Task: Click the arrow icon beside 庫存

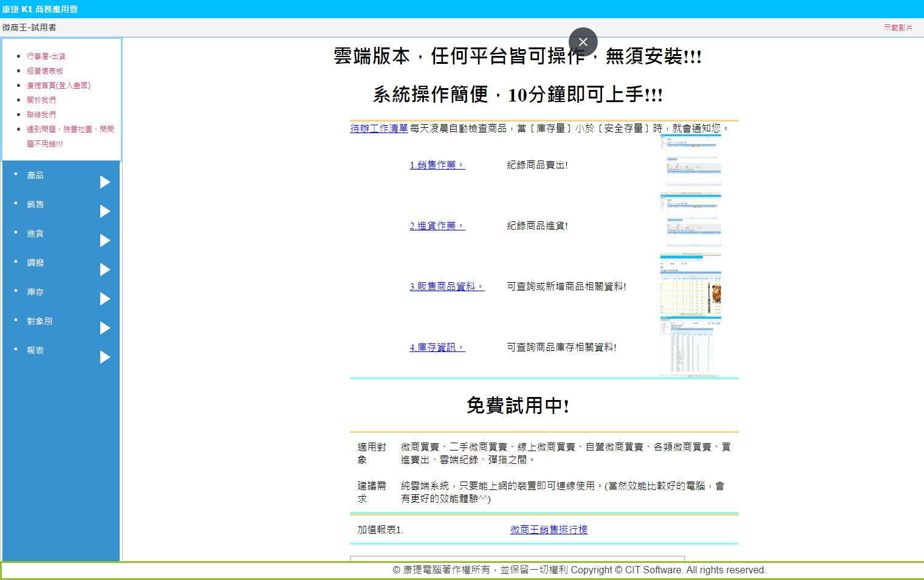Action: pyautogui.click(x=105, y=299)
